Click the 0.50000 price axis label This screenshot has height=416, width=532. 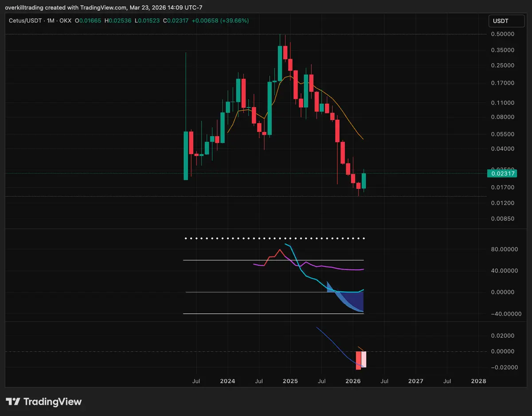[x=502, y=34]
